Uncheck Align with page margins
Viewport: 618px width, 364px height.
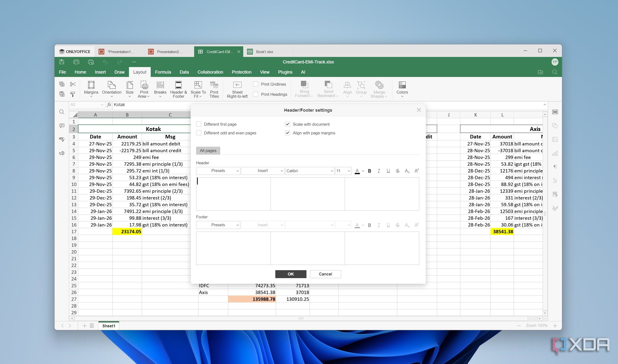pos(288,133)
